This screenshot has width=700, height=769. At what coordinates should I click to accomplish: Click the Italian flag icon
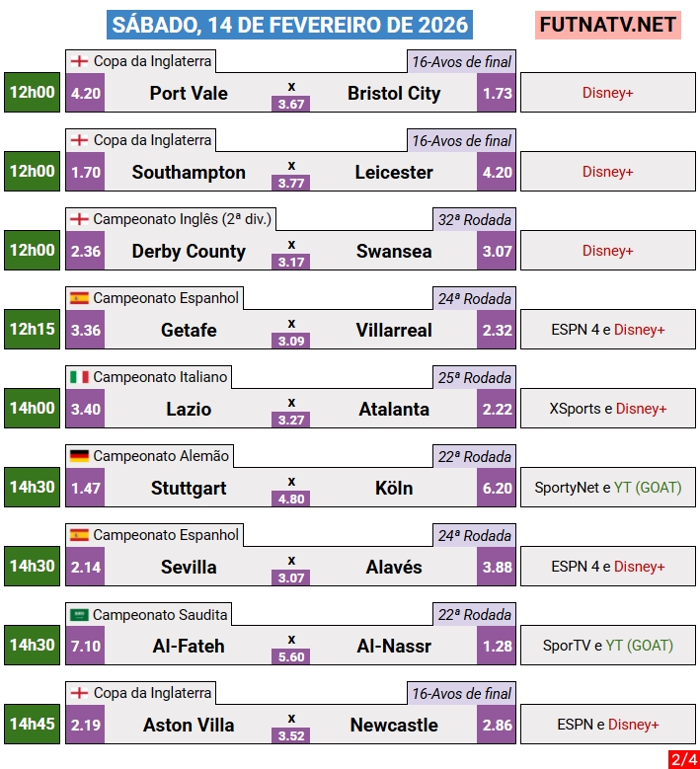(x=79, y=377)
